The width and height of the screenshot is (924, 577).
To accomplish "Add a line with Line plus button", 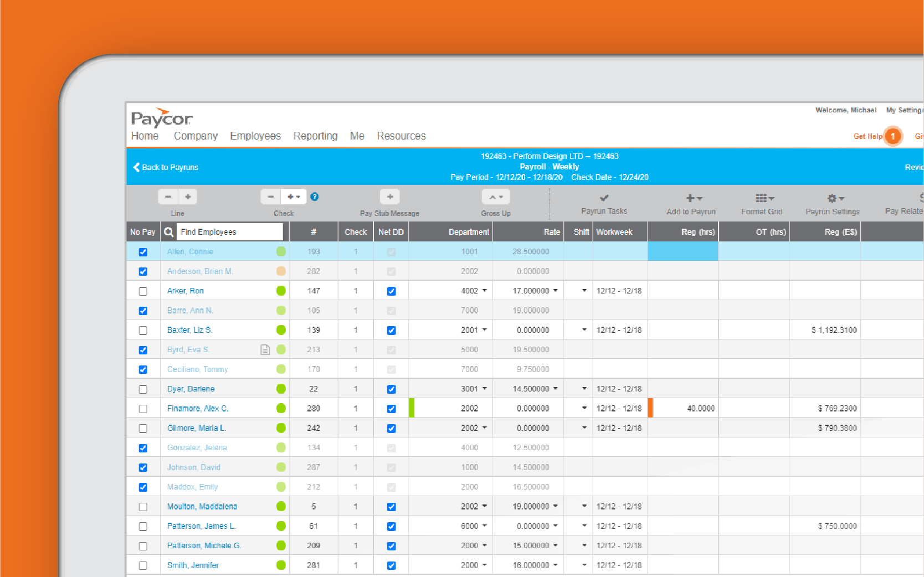I will (x=188, y=197).
